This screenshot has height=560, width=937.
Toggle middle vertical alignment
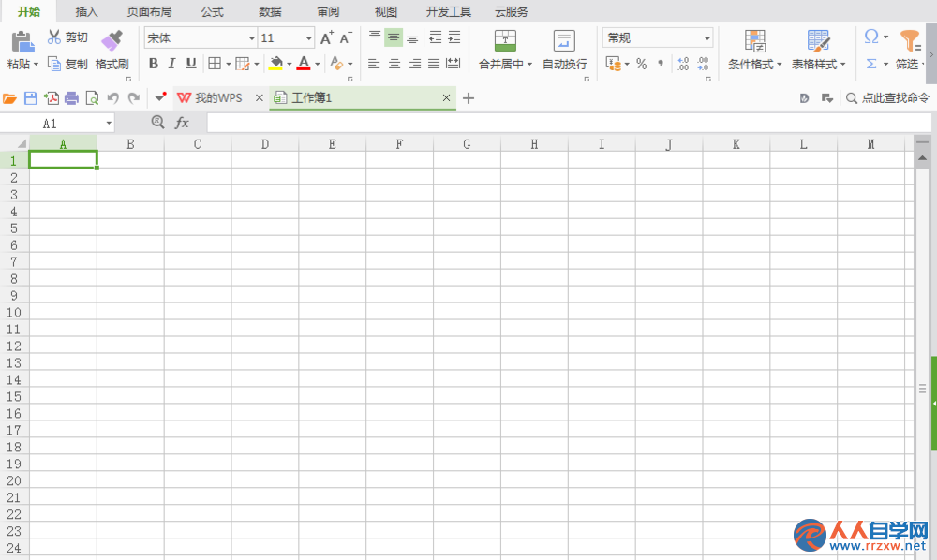click(394, 37)
